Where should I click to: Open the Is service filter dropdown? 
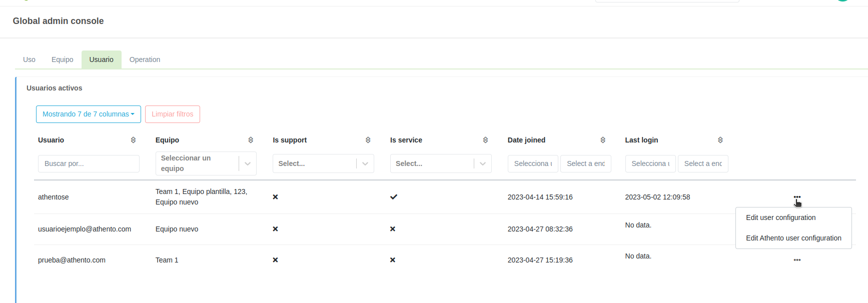(x=483, y=163)
